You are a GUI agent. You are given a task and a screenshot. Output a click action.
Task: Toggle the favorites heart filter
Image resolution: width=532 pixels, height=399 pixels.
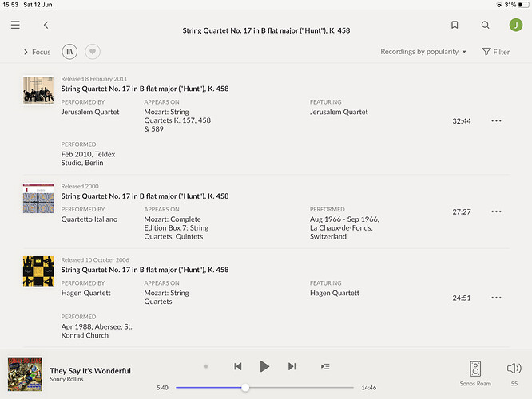pos(93,52)
